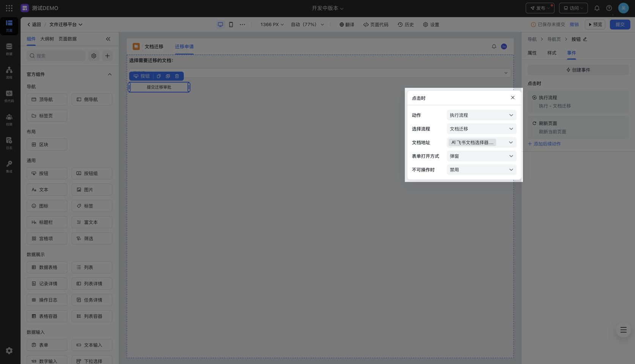635x364 pixels.
Task: Pick the 富文本 component
Action: (x=92, y=222)
